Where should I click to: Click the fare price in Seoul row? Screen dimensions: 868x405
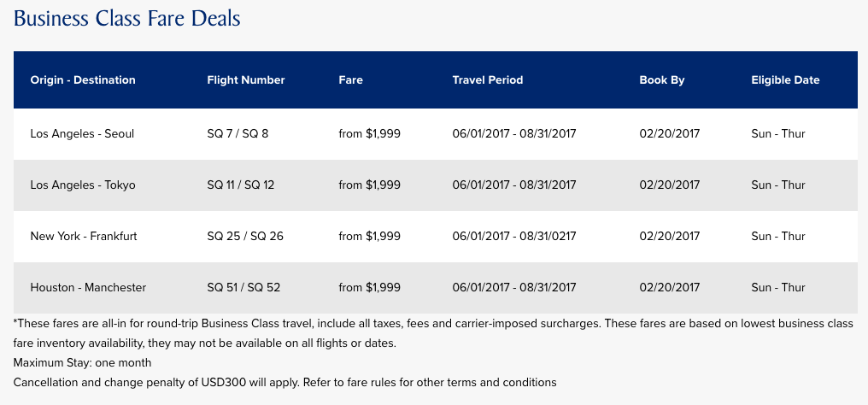(369, 133)
